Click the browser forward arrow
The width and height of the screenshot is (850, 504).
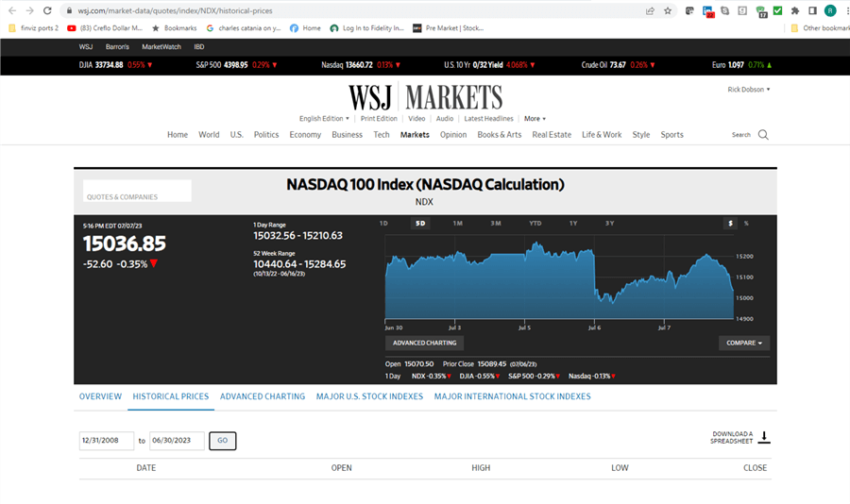(x=29, y=10)
